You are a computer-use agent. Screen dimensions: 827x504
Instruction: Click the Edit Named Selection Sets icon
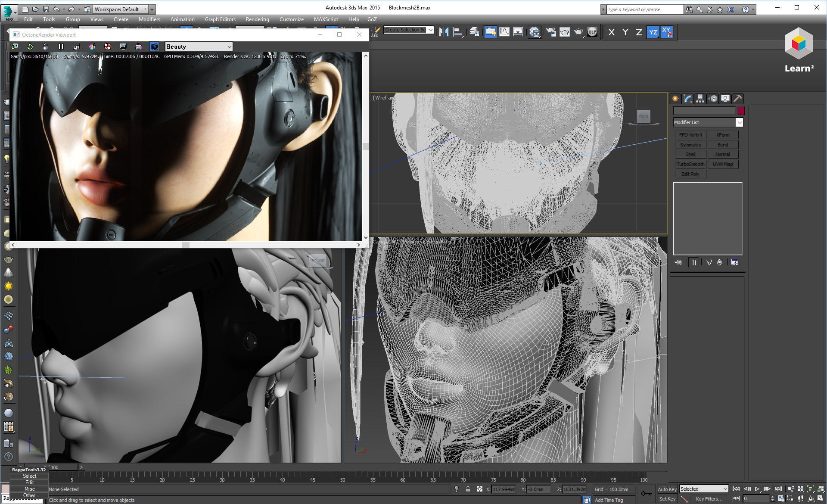[376, 32]
